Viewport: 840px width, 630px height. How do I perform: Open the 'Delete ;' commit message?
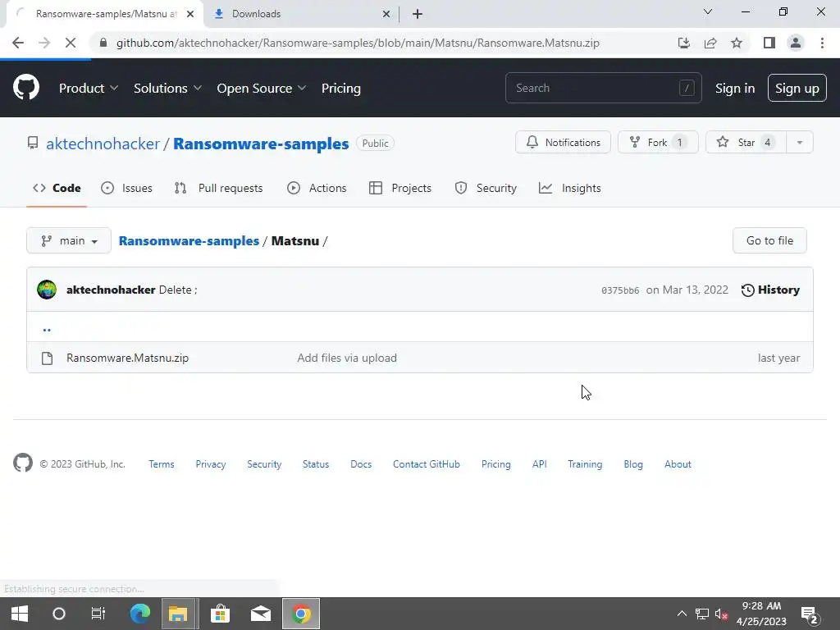[x=178, y=290]
